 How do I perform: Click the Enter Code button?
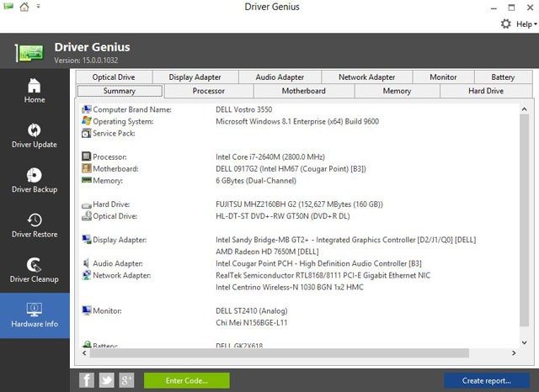pyautogui.click(x=187, y=381)
